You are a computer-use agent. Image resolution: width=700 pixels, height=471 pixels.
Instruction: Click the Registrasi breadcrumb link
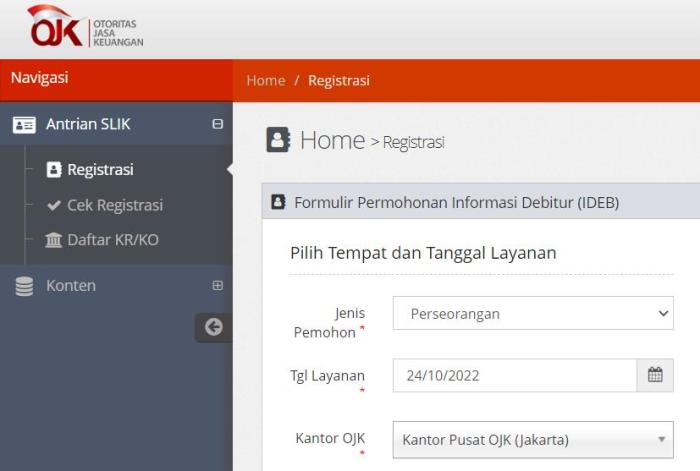tap(339, 80)
